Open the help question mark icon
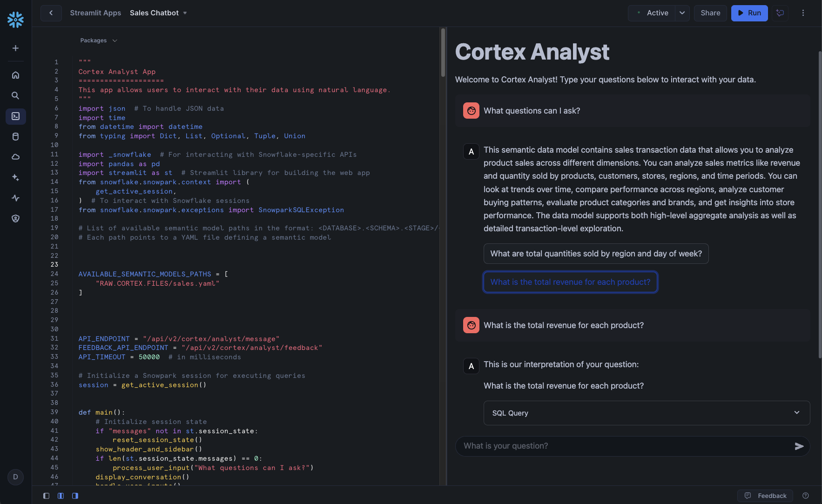The width and height of the screenshot is (822, 504). (x=806, y=496)
